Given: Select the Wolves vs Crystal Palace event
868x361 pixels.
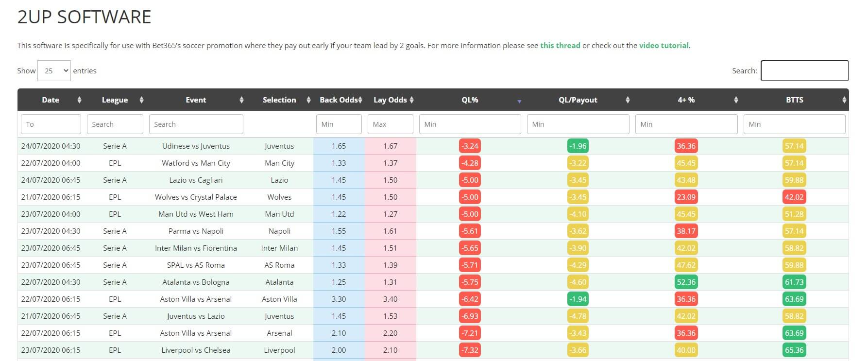Looking at the screenshot, I should 196,197.
